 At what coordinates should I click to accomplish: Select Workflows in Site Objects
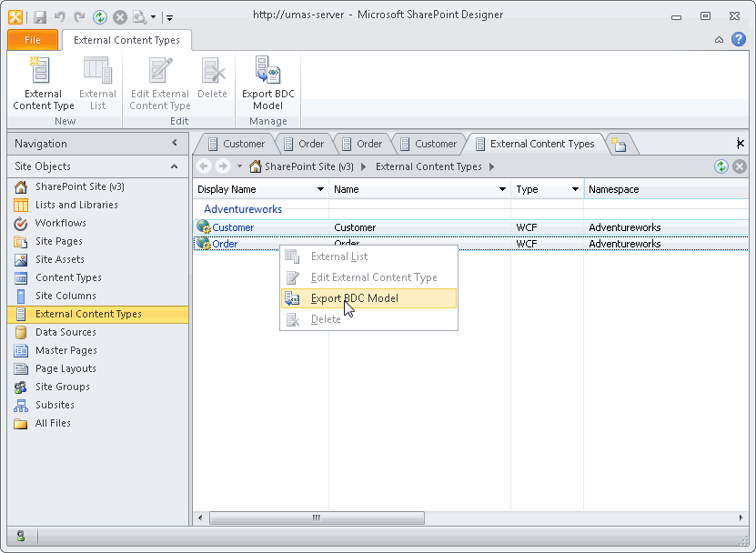(60, 223)
